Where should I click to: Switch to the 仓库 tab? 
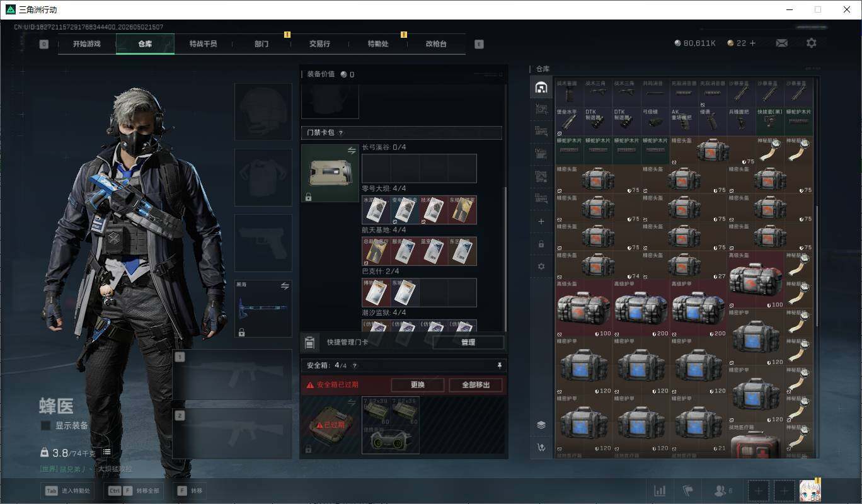(x=145, y=44)
